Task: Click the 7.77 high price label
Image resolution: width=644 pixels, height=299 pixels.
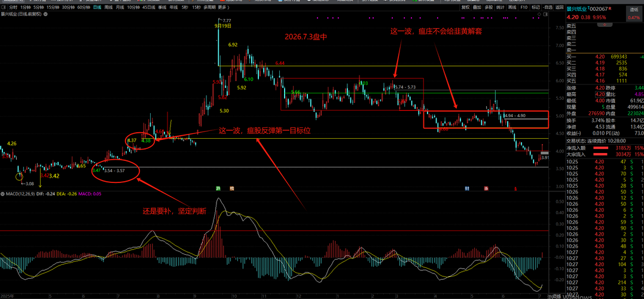Action: (226, 20)
